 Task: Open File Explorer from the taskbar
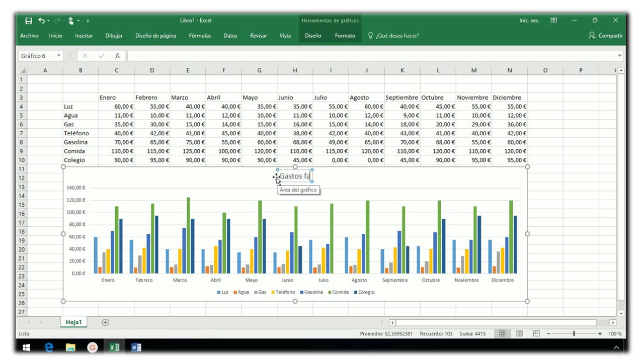pos(70,347)
